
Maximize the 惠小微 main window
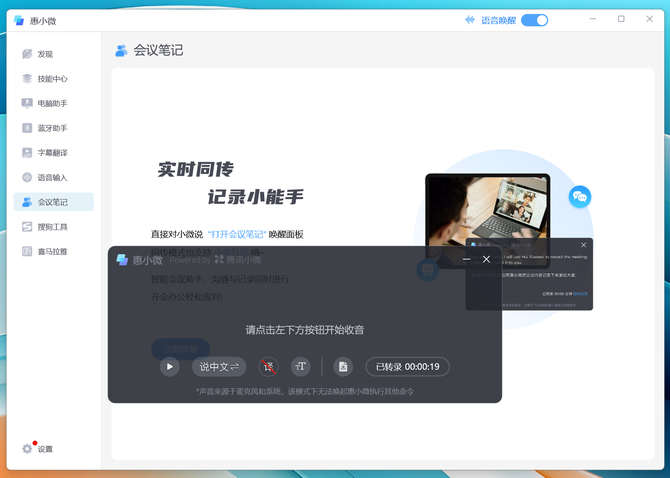[x=621, y=19]
